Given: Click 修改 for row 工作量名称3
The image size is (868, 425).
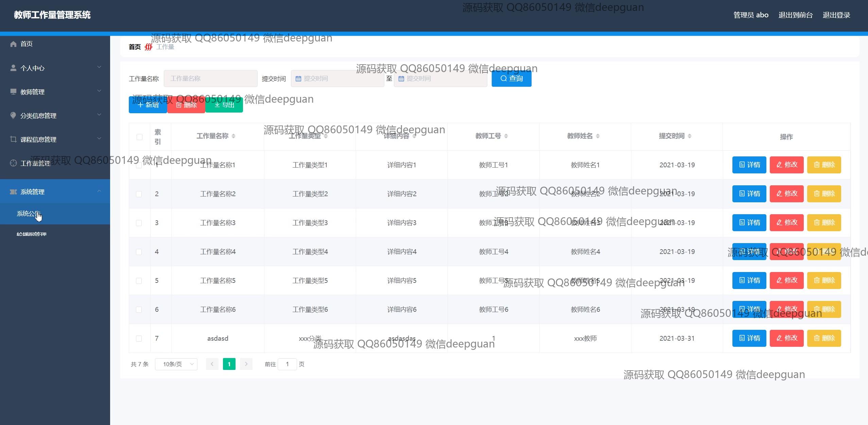Looking at the screenshot, I should pos(786,223).
